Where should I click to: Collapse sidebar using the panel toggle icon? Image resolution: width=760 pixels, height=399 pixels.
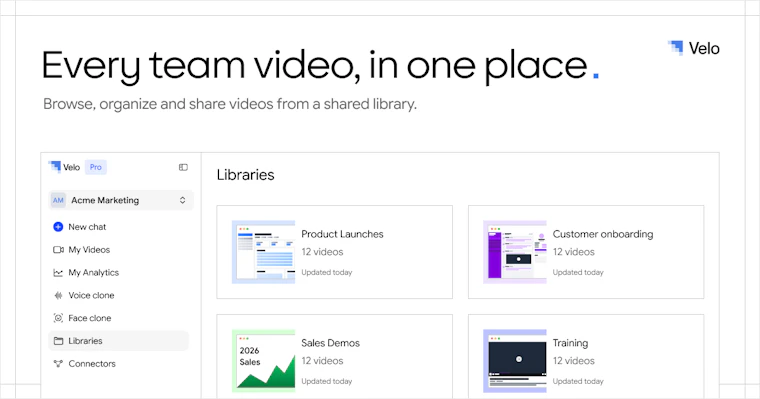coord(183,167)
